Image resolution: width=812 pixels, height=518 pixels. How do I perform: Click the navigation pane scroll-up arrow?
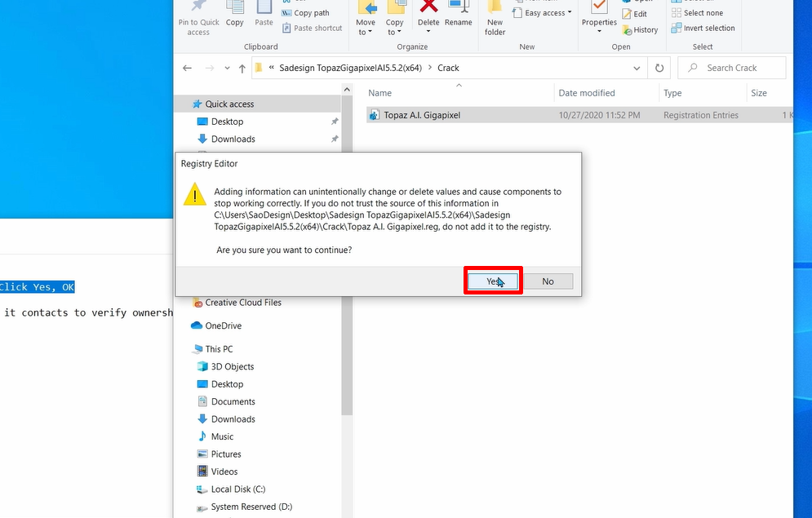347,90
